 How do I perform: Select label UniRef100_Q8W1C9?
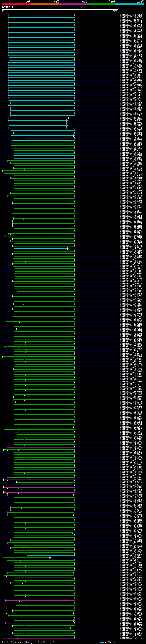tap(131, 80)
